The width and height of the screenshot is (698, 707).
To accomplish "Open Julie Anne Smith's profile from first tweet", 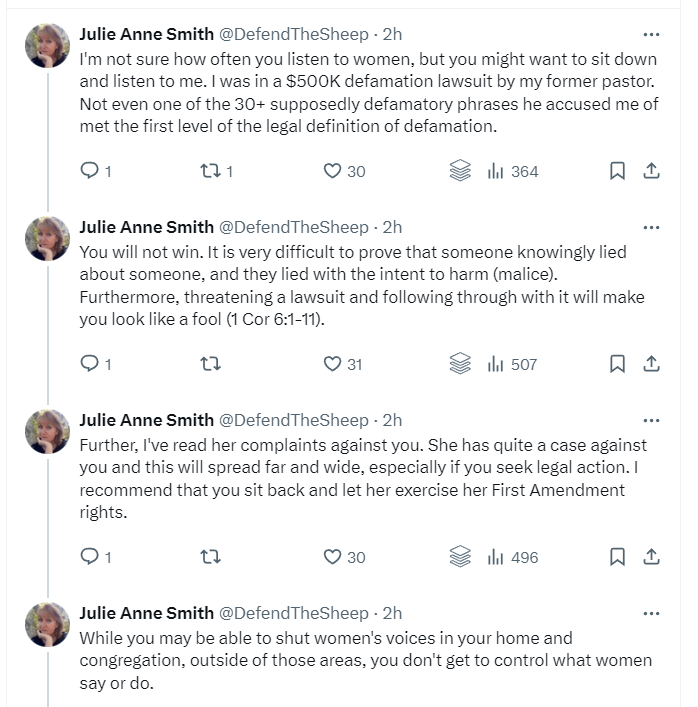I will pyautogui.click(x=146, y=34).
